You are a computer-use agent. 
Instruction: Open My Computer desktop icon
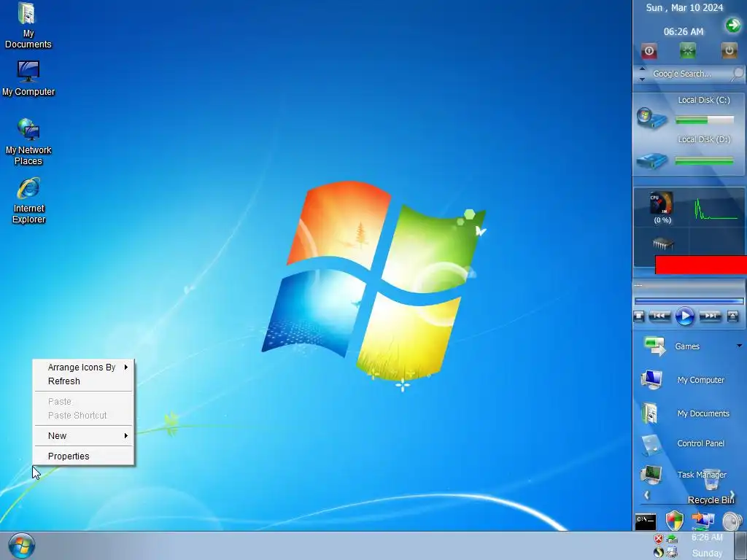point(28,79)
